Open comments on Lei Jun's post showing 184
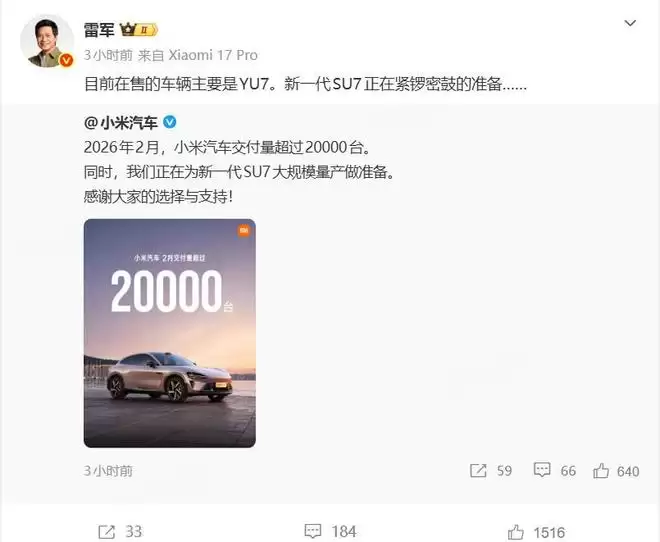The image size is (660, 542). (x=330, y=531)
